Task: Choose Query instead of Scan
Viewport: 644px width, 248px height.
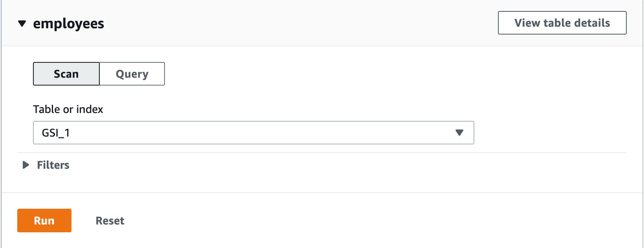Action: pos(132,74)
